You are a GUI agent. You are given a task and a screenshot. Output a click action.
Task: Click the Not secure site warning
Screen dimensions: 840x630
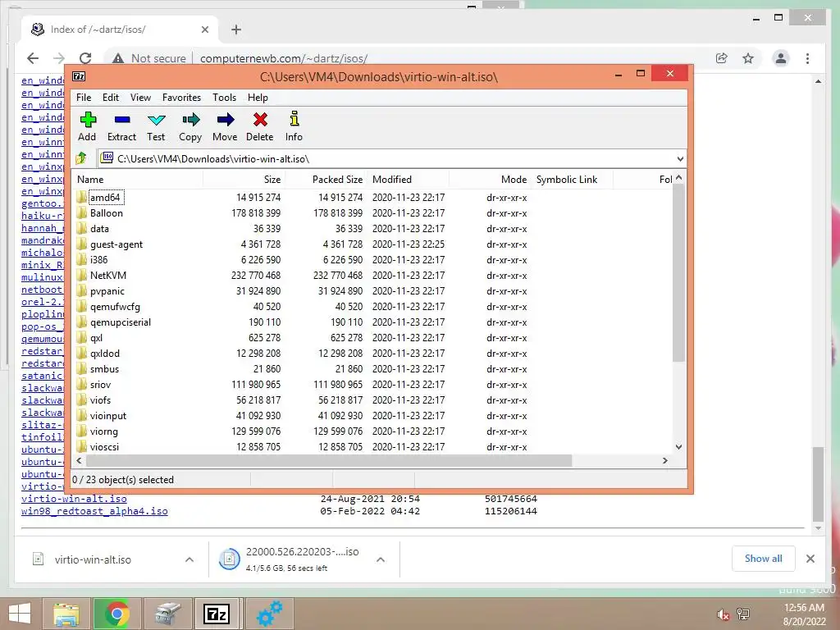(x=150, y=58)
